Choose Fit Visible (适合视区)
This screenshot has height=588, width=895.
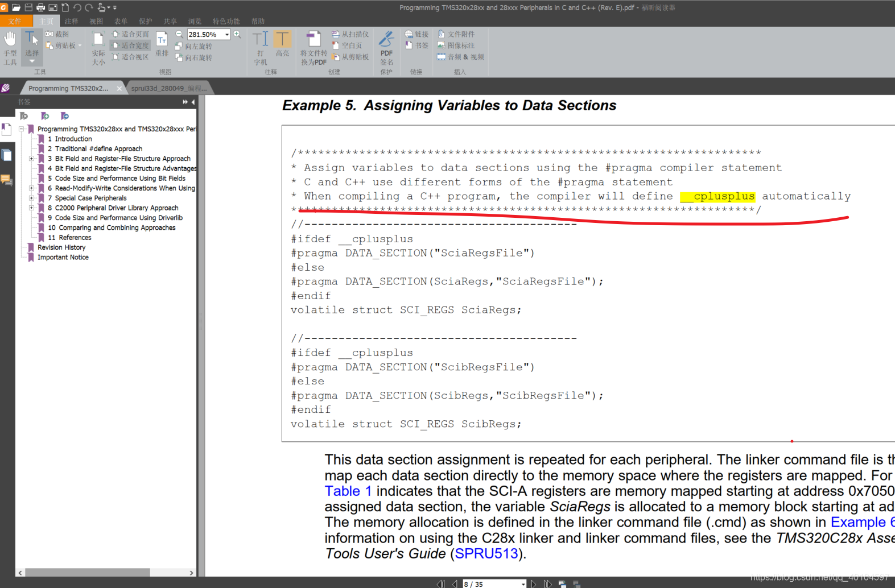[130, 57]
